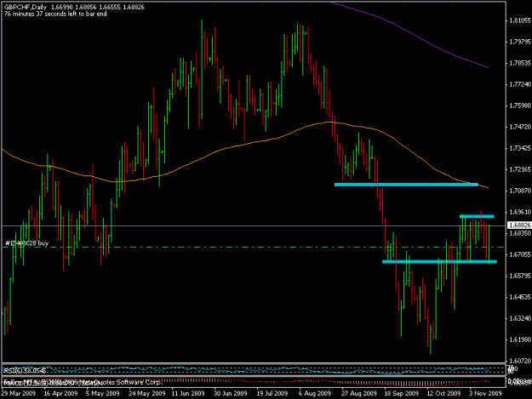
Task: Click the 6 Aug 2009 date label
Action: click(314, 393)
